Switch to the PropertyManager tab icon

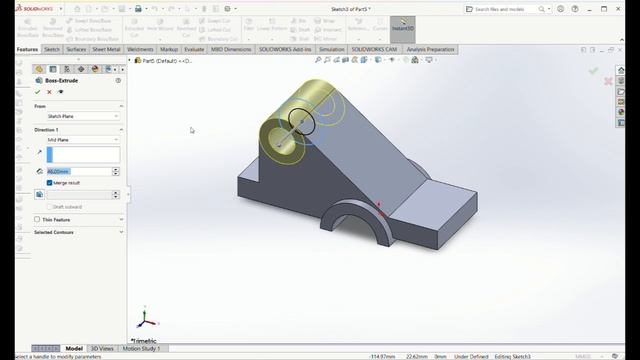pyautogui.click(x=53, y=69)
